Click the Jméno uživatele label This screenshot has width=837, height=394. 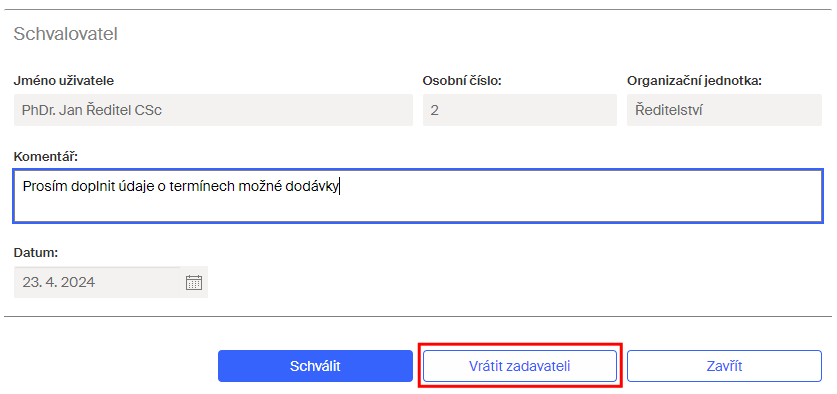(x=64, y=81)
